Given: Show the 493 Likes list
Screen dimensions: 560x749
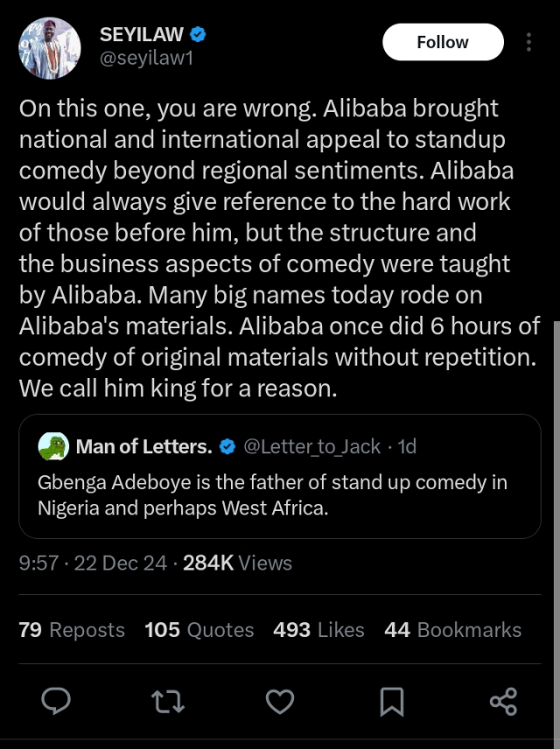Looking at the screenshot, I should click(318, 630).
